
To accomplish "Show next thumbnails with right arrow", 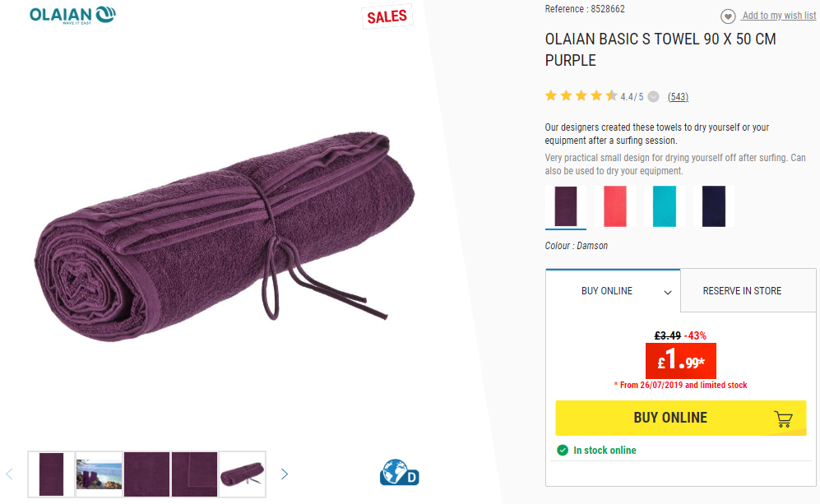I will pyautogui.click(x=284, y=474).
